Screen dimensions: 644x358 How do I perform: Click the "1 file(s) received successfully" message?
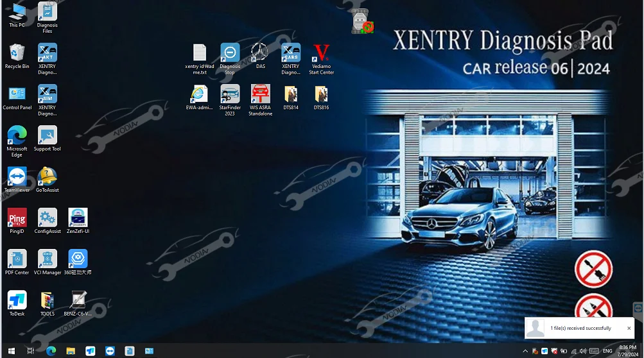tap(580, 328)
